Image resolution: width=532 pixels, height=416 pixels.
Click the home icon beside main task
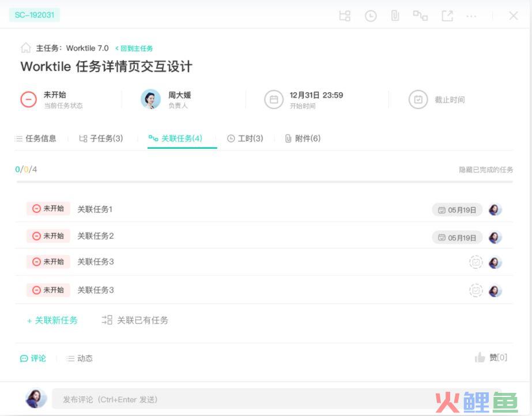click(26, 48)
